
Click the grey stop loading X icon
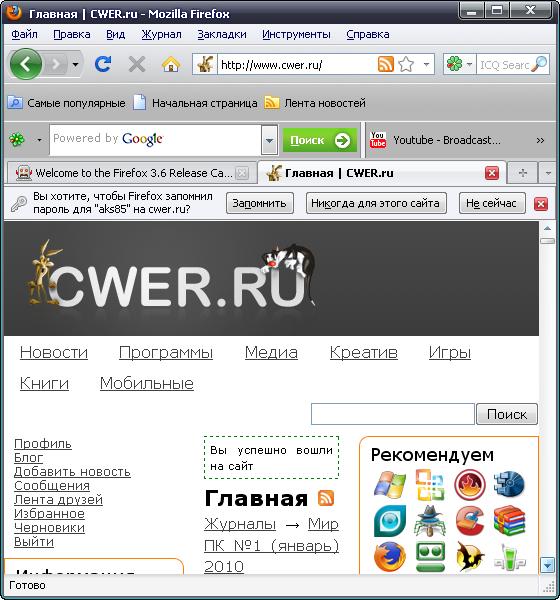click(x=137, y=64)
